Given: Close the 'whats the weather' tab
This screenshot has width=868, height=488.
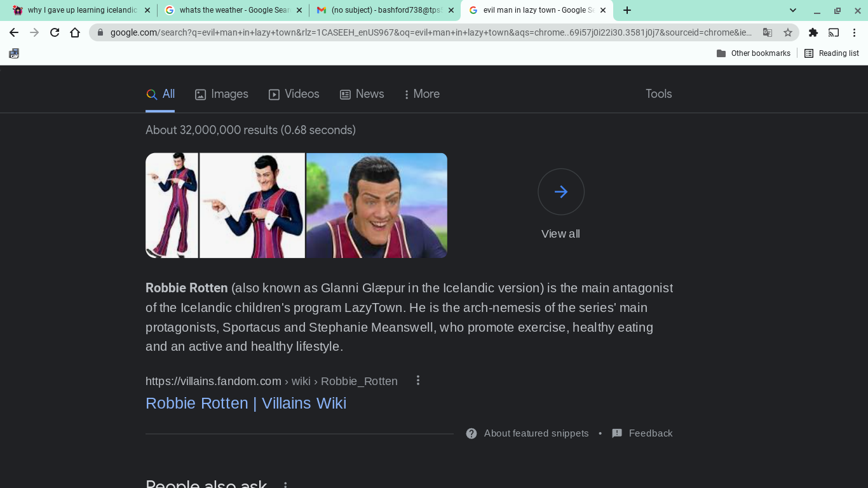Looking at the screenshot, I should pos(299,10).
